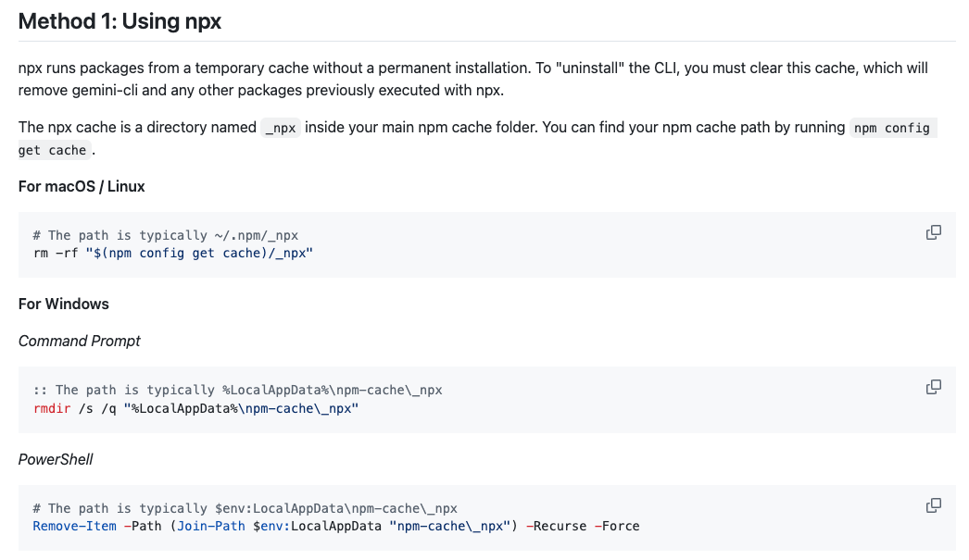This screenshot has height=560, width=969.
Task: Click the "%LocalAppData%\npm-cache\_npx" comment line
Action: 237,390
